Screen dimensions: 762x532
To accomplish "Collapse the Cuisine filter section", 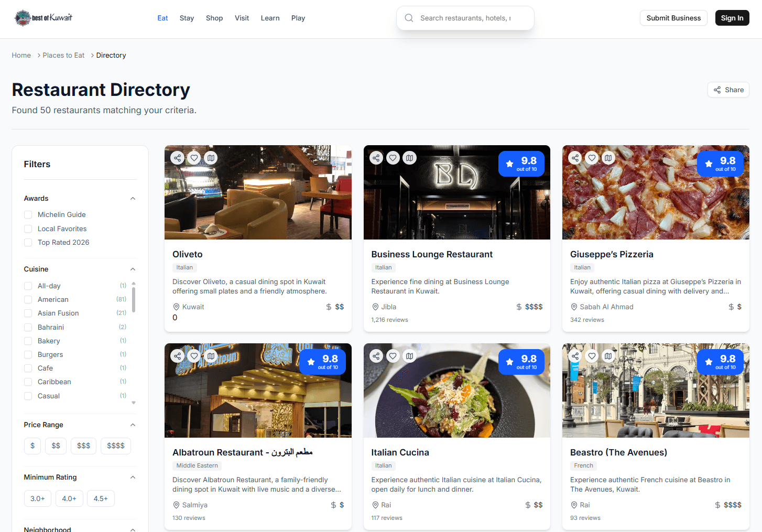I will (133, 268).
